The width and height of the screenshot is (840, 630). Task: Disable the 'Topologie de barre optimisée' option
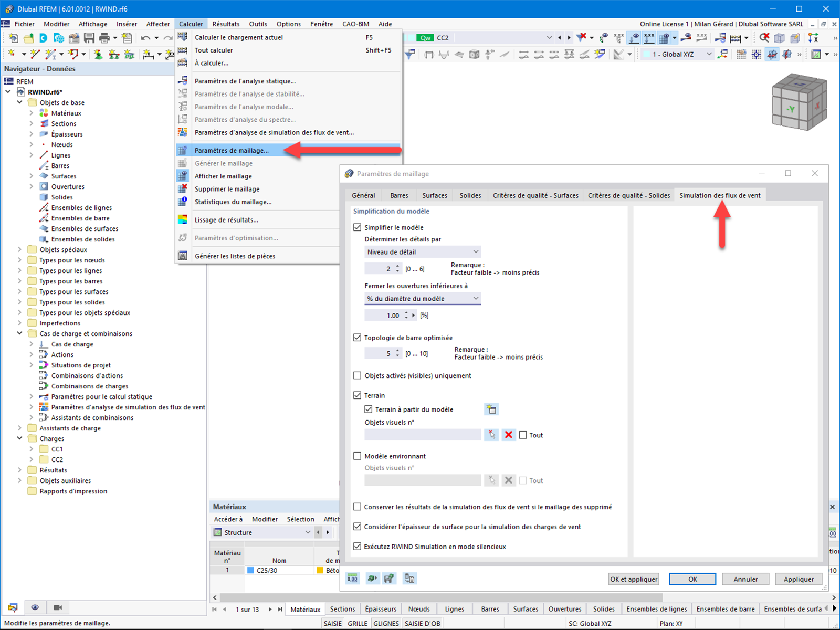(358, 338)
